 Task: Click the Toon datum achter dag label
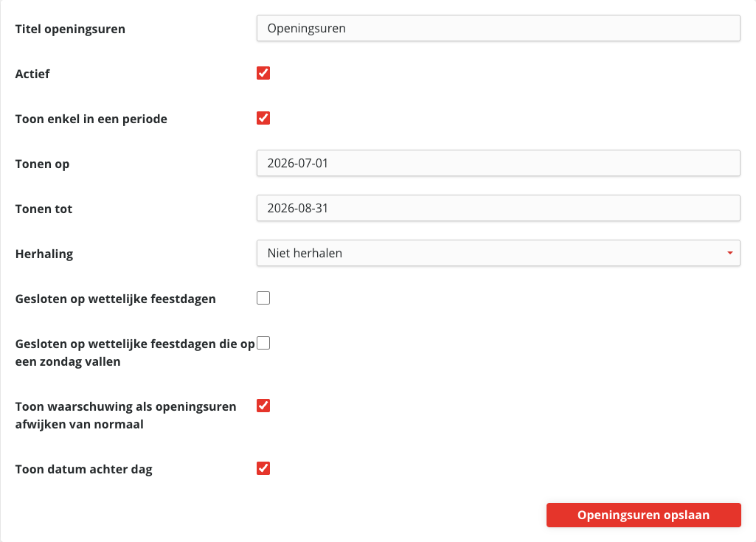click(x=84, y=469)
